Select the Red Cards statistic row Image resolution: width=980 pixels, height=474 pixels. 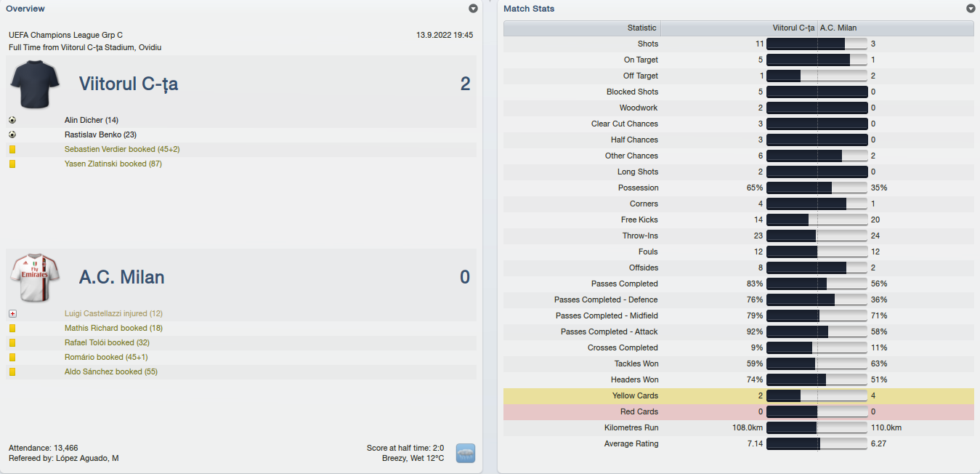[739, 411]
